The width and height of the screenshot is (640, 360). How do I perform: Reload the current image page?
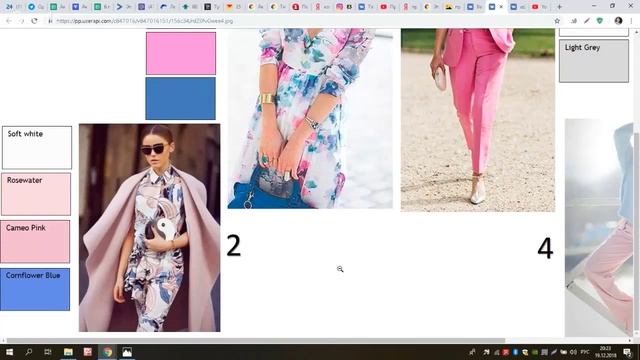click(x=34, y=21)
